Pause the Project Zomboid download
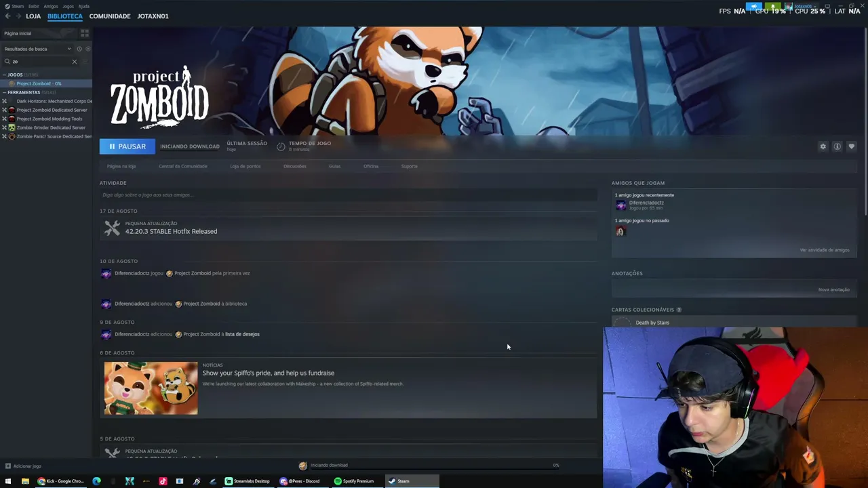Screen dimensions: 868x488 (x=127, y=146)
